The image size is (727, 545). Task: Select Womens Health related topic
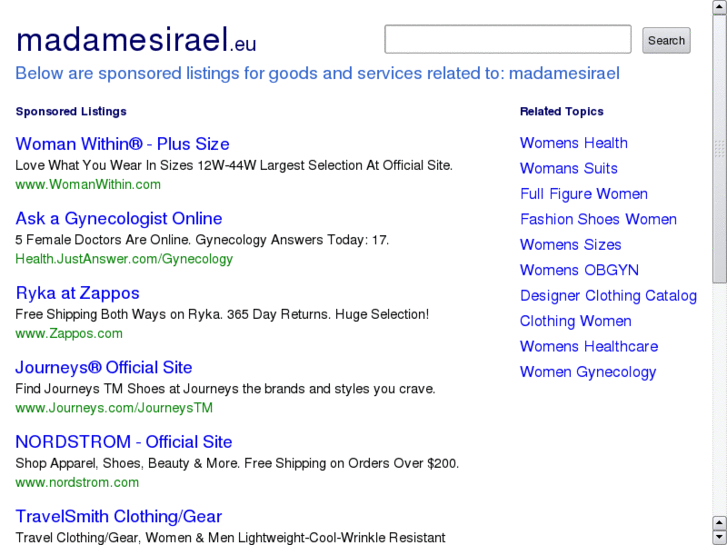574,143
